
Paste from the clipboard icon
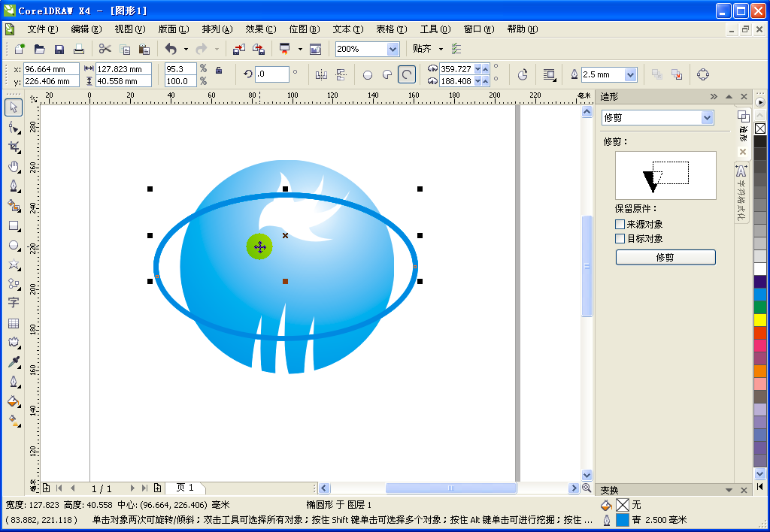144,49
